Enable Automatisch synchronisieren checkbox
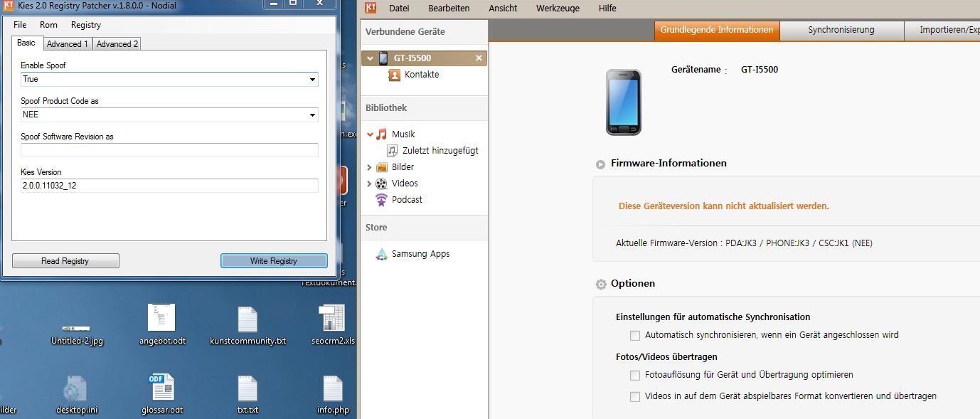Image resolution: width=980 pixels, height=419 pixels. [x=635, y=335]
